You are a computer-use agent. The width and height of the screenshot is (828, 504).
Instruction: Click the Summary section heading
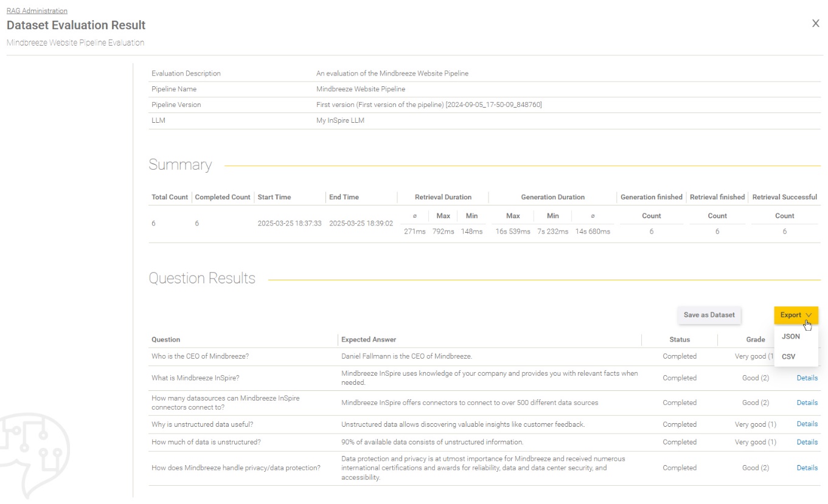click(x=181, y=165)
